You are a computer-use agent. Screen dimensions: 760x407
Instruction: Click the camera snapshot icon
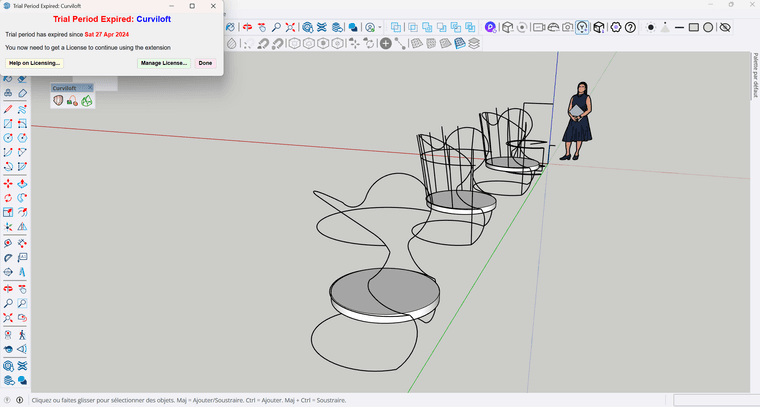[568, 27]
